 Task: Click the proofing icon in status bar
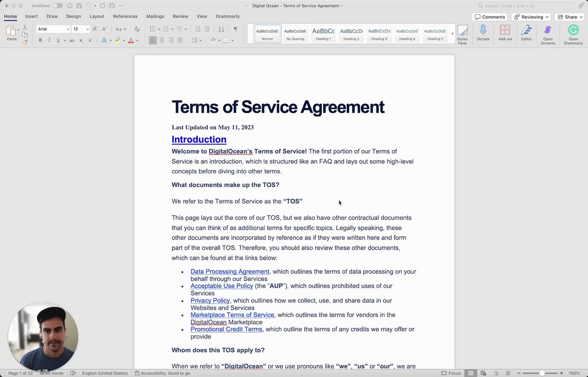pos(73,373)
